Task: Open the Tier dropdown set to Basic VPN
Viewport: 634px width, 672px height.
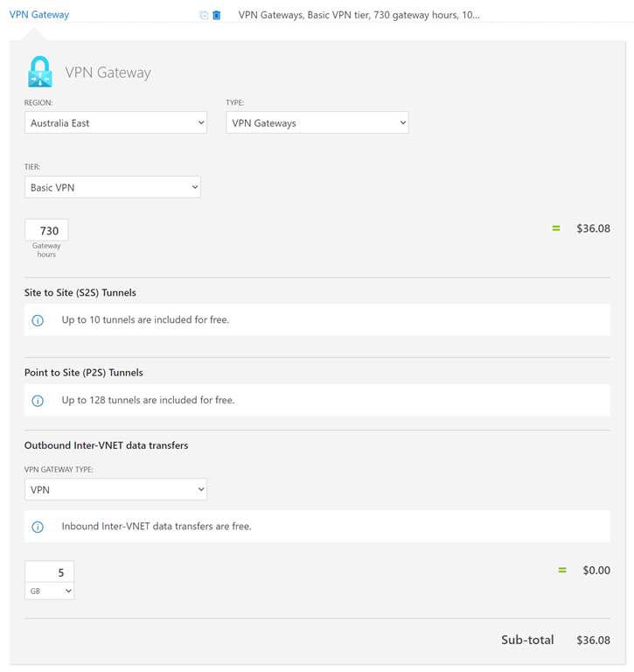Action: pyautogui.click(x=112, y=187)
